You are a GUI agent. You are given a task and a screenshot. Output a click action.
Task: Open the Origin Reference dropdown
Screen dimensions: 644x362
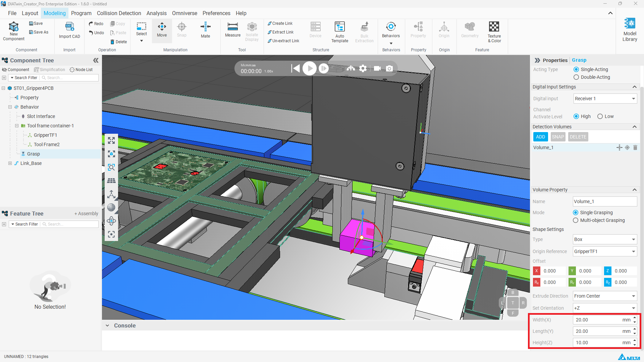(x=605, y=251)
